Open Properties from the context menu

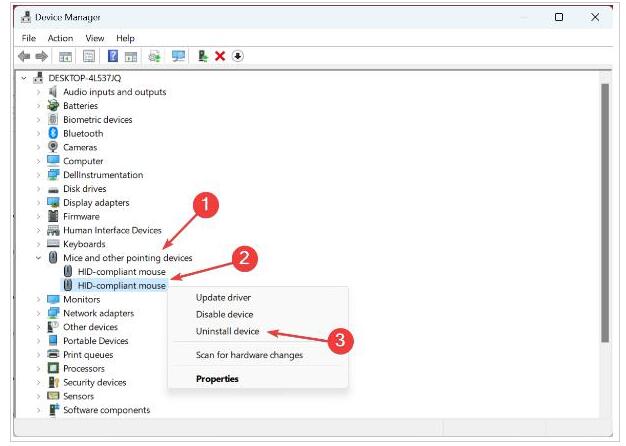(x=217, y=379)
